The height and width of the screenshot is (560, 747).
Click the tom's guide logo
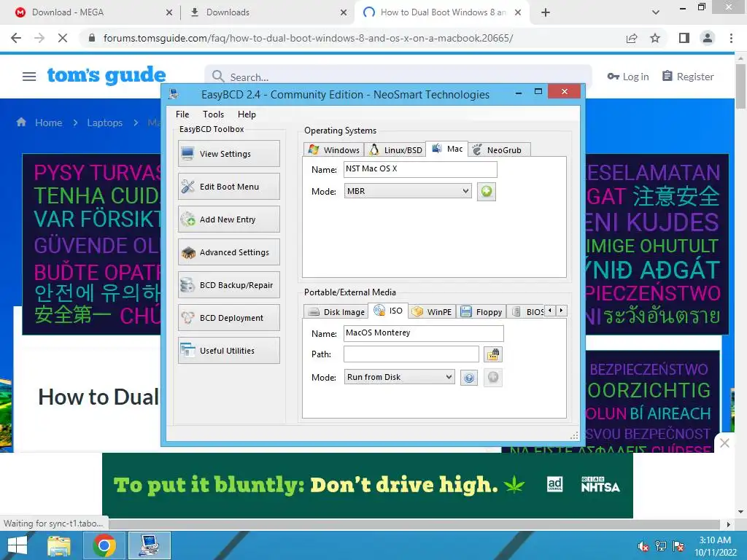coord(107,75)
